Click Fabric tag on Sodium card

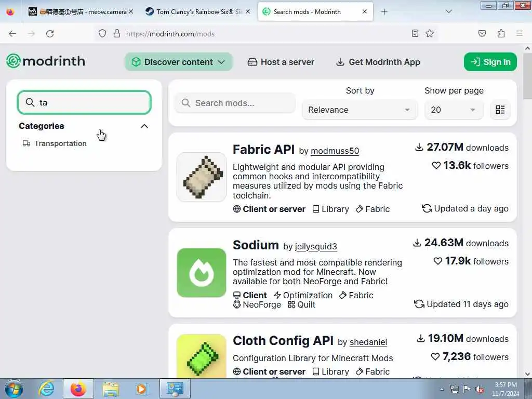point(356,295)
